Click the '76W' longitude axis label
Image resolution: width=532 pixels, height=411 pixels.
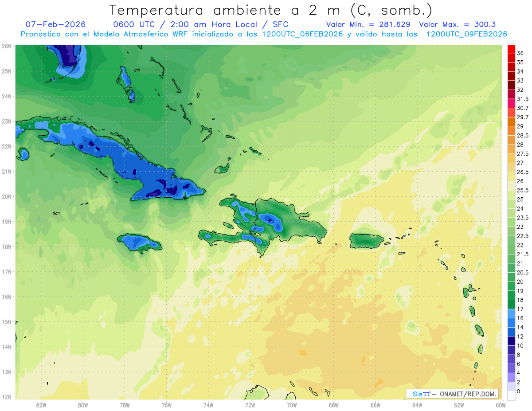(166, 405)
